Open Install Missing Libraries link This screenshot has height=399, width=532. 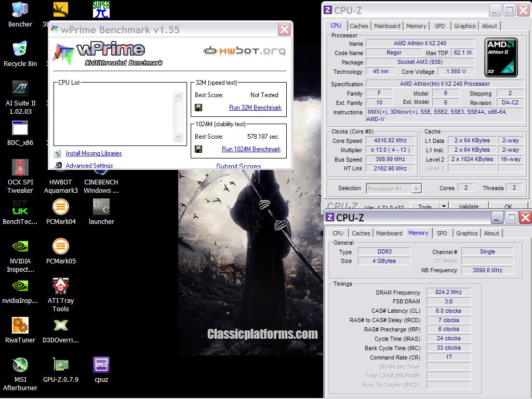click(94, 153)
